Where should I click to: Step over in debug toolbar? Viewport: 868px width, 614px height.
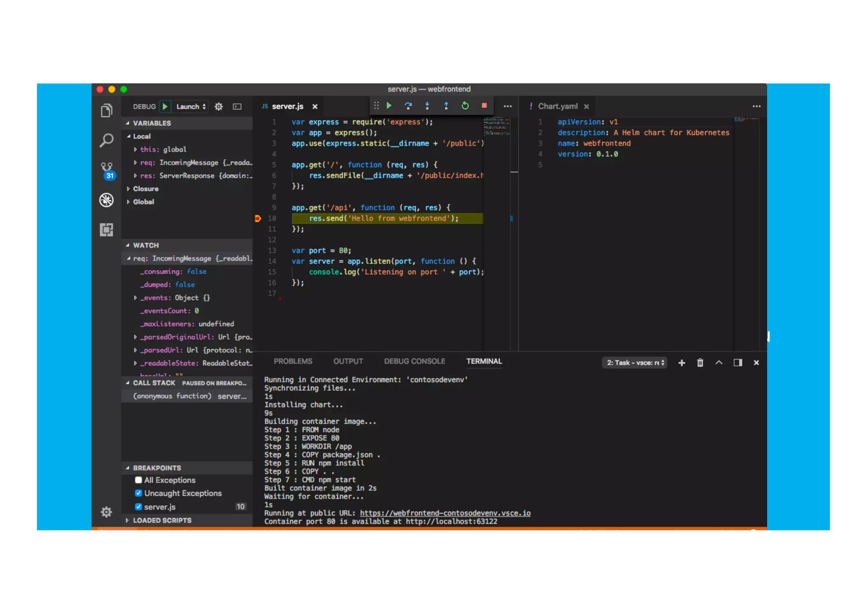click(408, 106)
